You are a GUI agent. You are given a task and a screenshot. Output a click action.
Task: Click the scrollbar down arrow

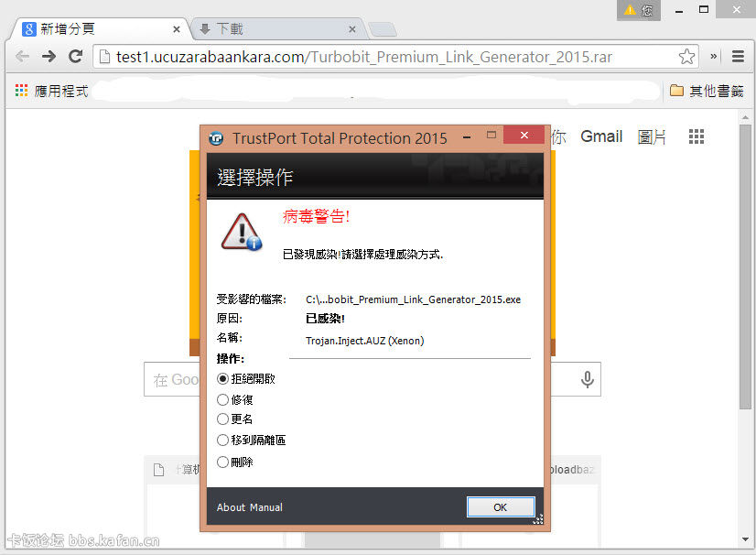(x=745, y=539)
